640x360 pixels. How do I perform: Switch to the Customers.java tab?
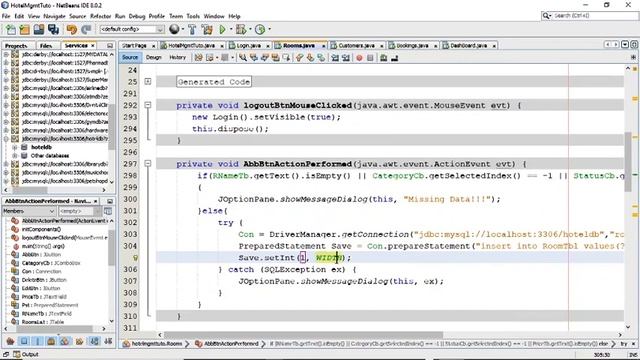pyautogui.click(x=356, y=45)
